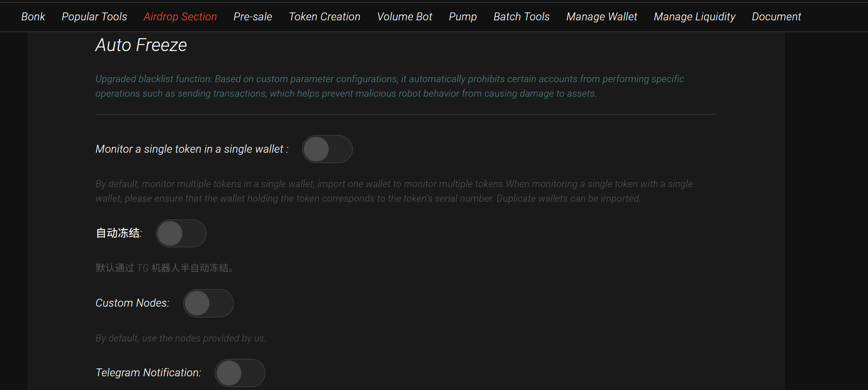Go to Manage Wallet
The height and width of the screenshot is (390, 868).
[x=601, y=17]
